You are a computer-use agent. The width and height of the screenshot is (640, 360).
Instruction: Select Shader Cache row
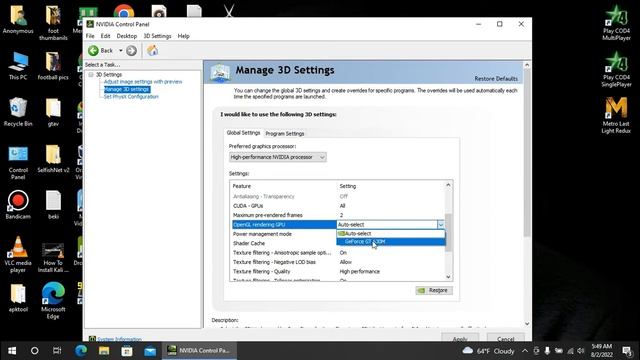coord(284,243)
